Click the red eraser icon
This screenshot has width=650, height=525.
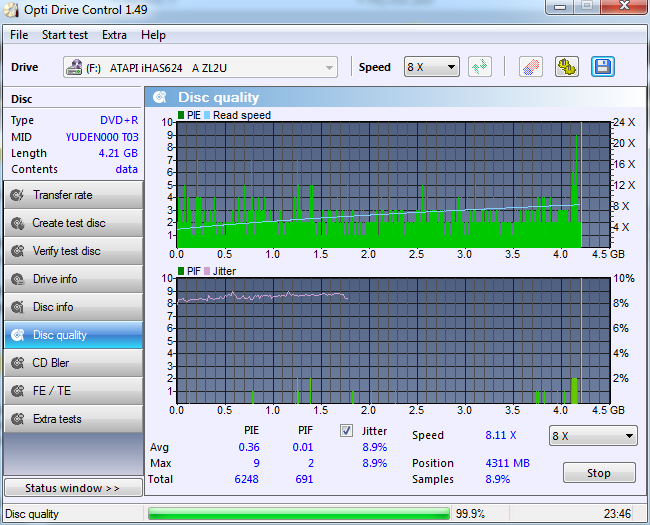tap(531, 67)
